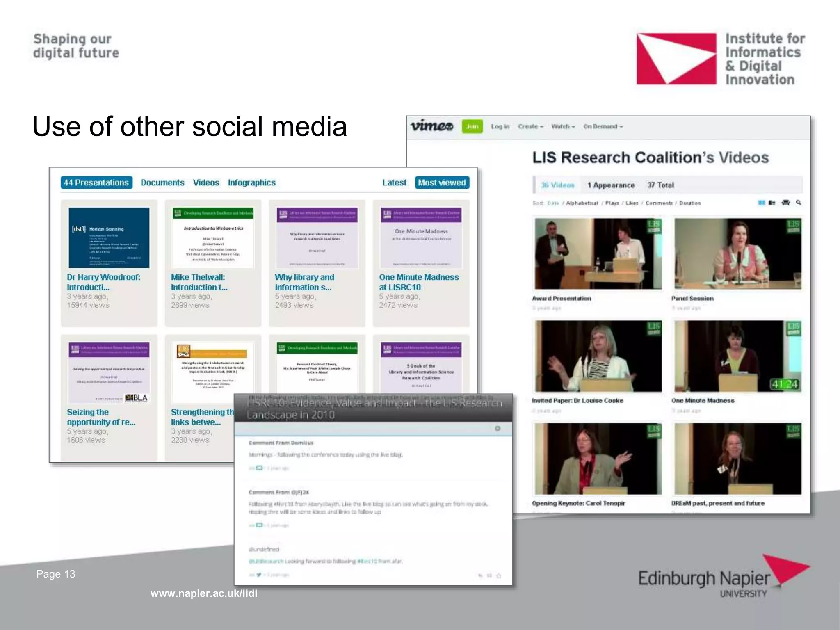840x630 pixels.
Task: Open the Award Presentation video thumbnail
Action: click(x=598, y=253)
